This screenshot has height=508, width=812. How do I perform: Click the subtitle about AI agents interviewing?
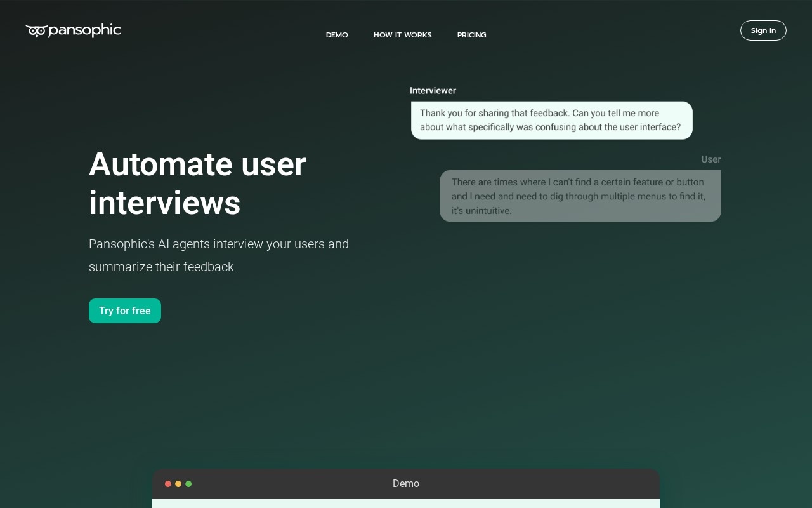219,255
